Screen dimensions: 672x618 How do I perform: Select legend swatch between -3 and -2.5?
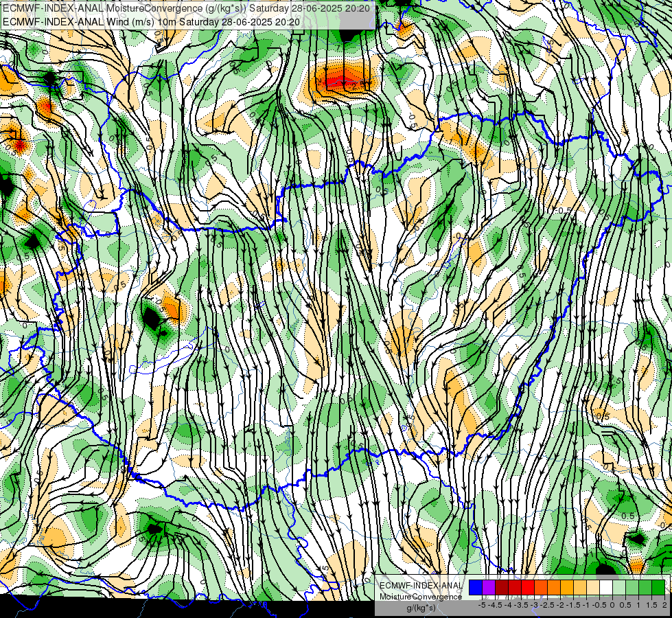coord(541,588)
